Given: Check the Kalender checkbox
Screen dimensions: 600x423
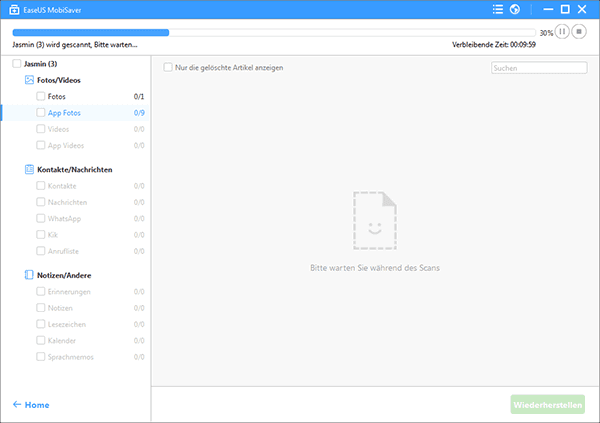Looking at the screenshot, I should click(41, 340).
